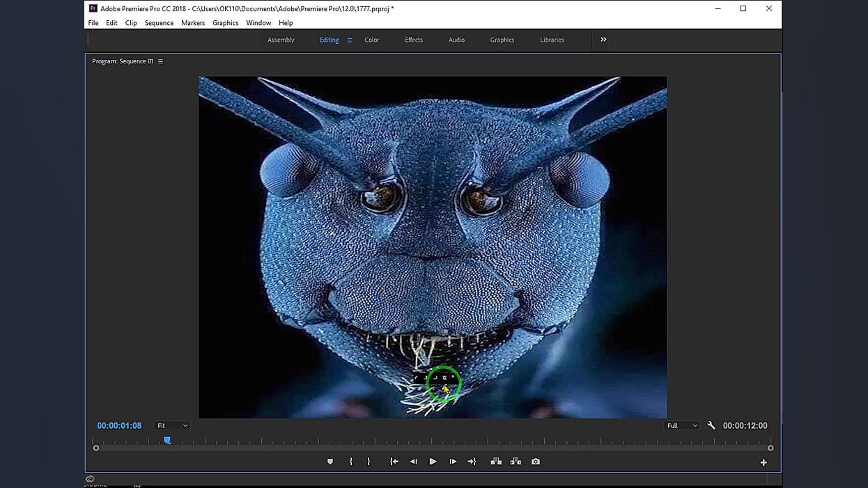Open the Fit zoom level dropdown
Viewport: 868px width, 488px height.
[171, 425]
